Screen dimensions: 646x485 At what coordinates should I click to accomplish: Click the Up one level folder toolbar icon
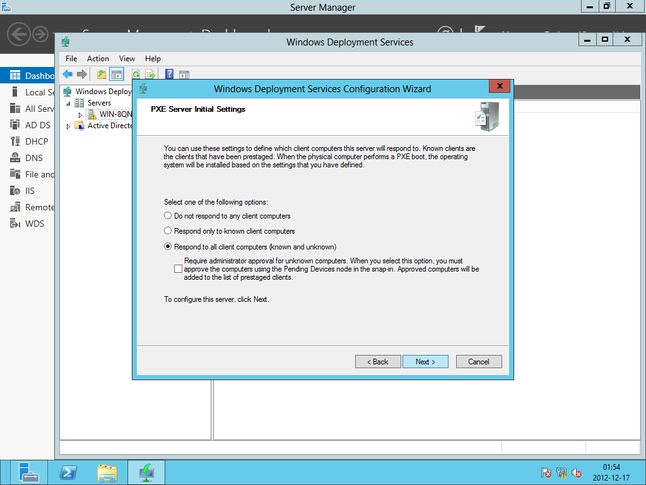[101, 75]
